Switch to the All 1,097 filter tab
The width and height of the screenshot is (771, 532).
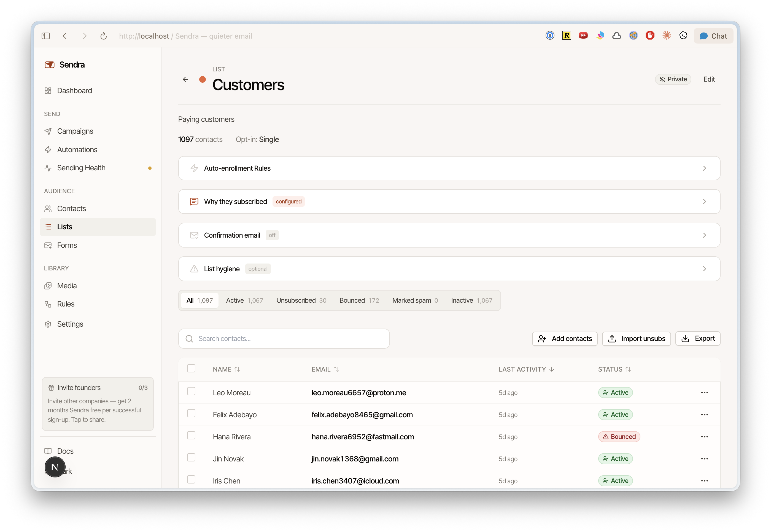(x=200, y=301)
